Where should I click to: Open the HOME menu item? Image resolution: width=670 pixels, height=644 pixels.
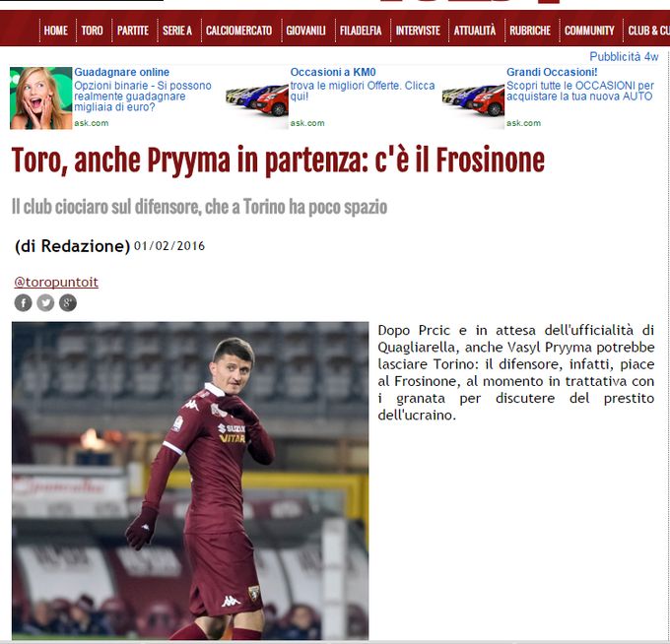tap(56, 31)
